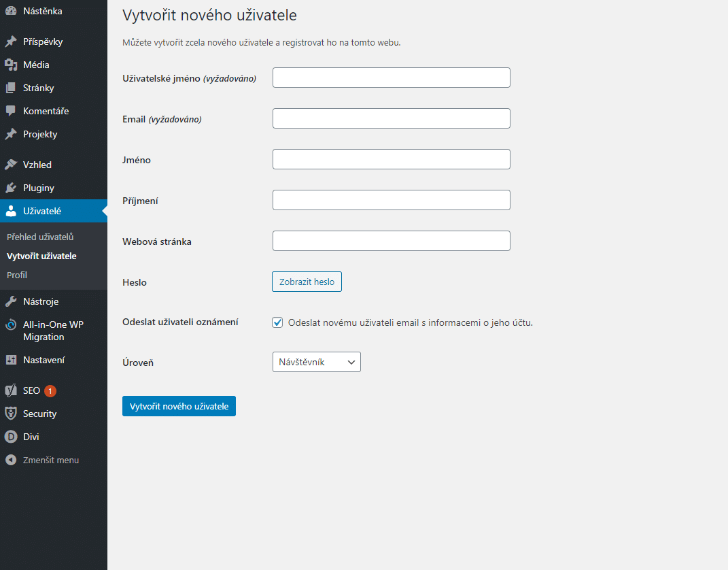The width and height of the screenshot is (728, 570).
Task: Open the Příspěvky menu item
Action: tap(54, 41)
